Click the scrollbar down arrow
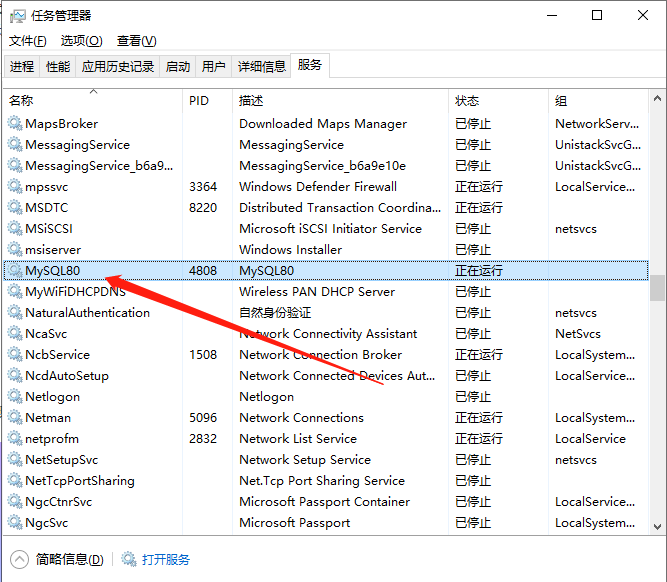 [x=657, y=527]
